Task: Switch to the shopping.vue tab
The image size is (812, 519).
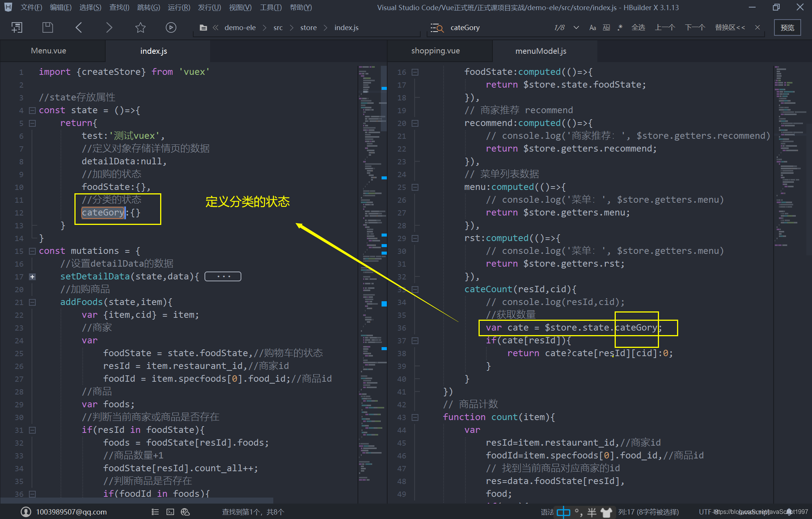Action: [435, 51]
